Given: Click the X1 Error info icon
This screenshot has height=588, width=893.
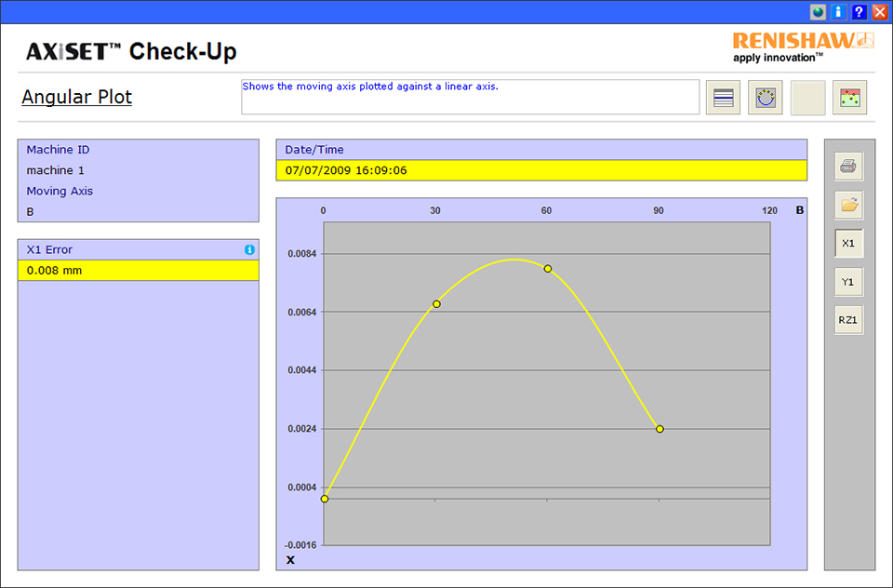Looking at the screenshot, I should pyautogui.click(x=249, y=250).
